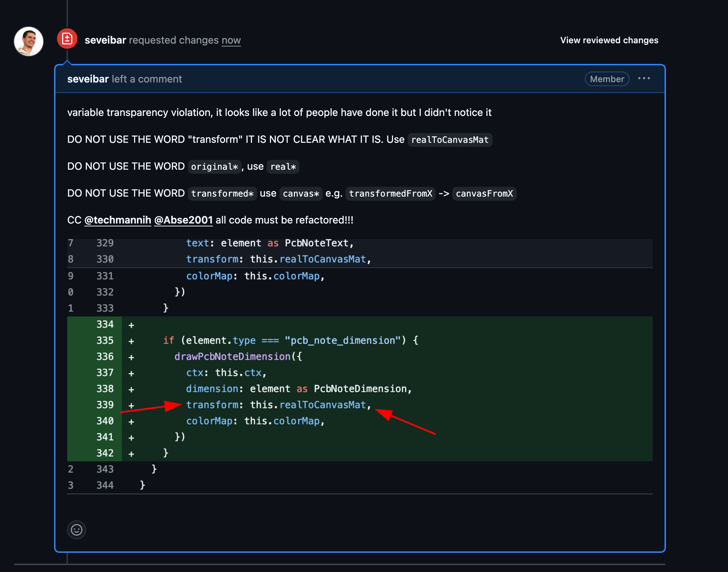Open @techmannih mention profile link

click(x=118, y=220)
